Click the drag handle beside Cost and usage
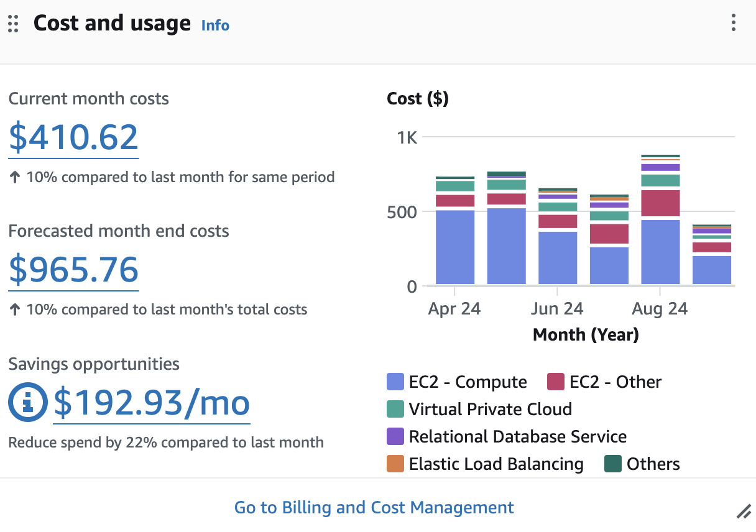Screen dimensions: 756x532 point(13,24)
